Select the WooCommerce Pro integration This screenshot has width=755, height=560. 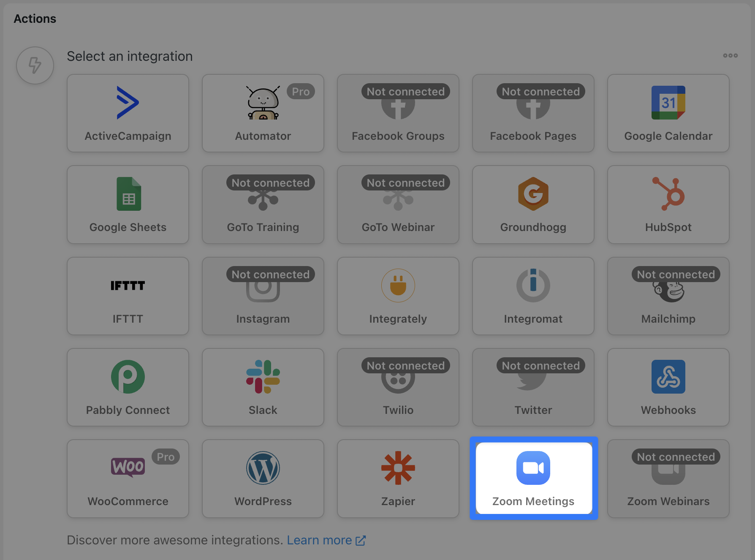(128, 478)
